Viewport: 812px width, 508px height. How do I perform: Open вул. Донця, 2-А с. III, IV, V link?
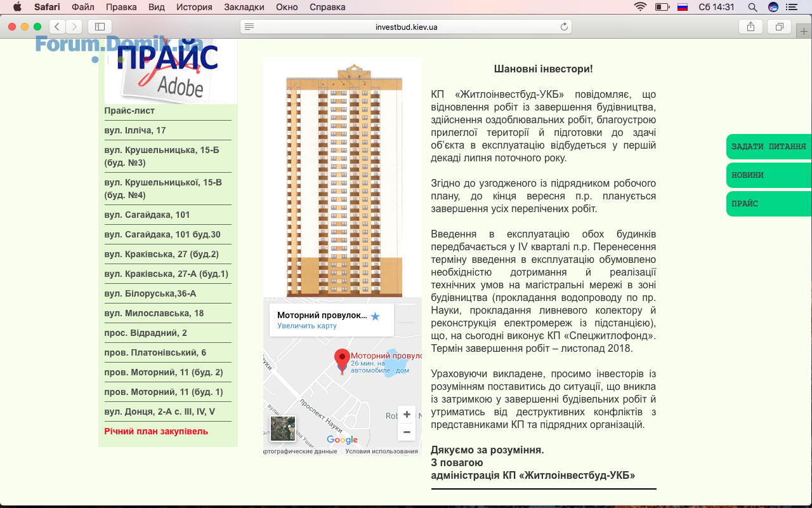(x=160, y=411)
